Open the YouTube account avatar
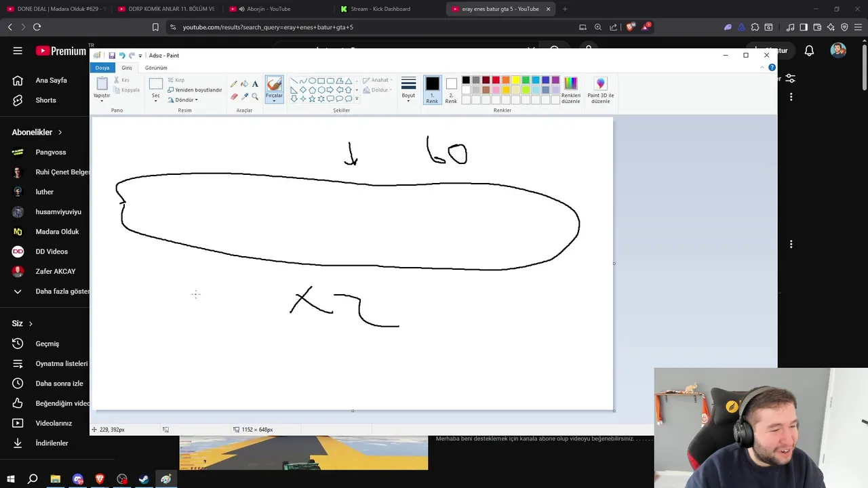Image resolution: width=868 pixels, height=488 pixels. [838, 51]
